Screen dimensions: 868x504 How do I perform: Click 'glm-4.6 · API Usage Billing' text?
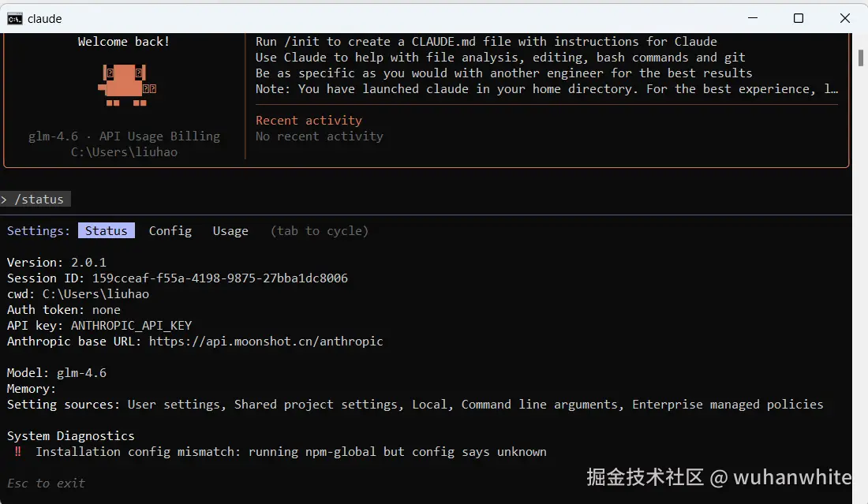[x=124, y=136]
